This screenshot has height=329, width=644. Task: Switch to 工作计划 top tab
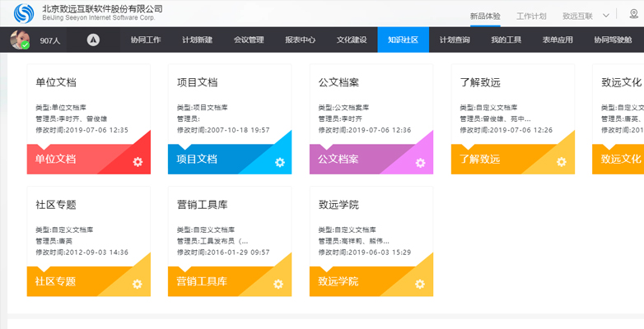tap(531, 16)
